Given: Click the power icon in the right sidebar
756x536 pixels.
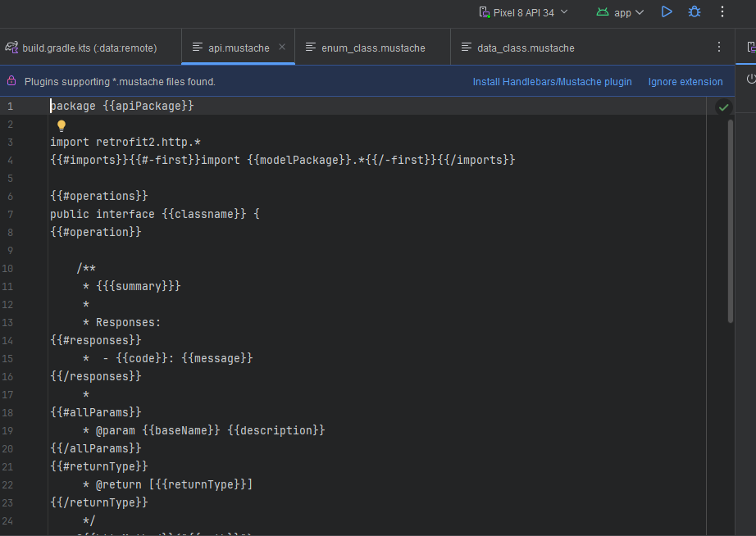Looking at the screenshot, I should [751, 79].
